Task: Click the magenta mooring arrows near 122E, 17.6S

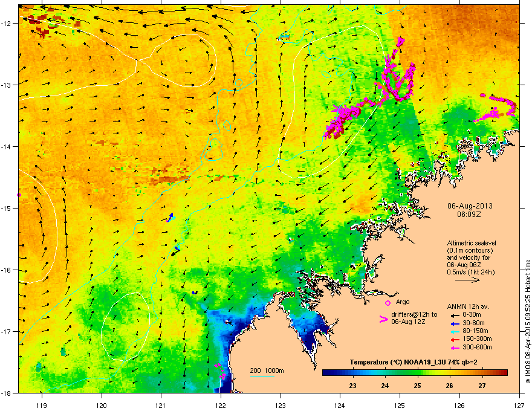Action: coord(220,371)
